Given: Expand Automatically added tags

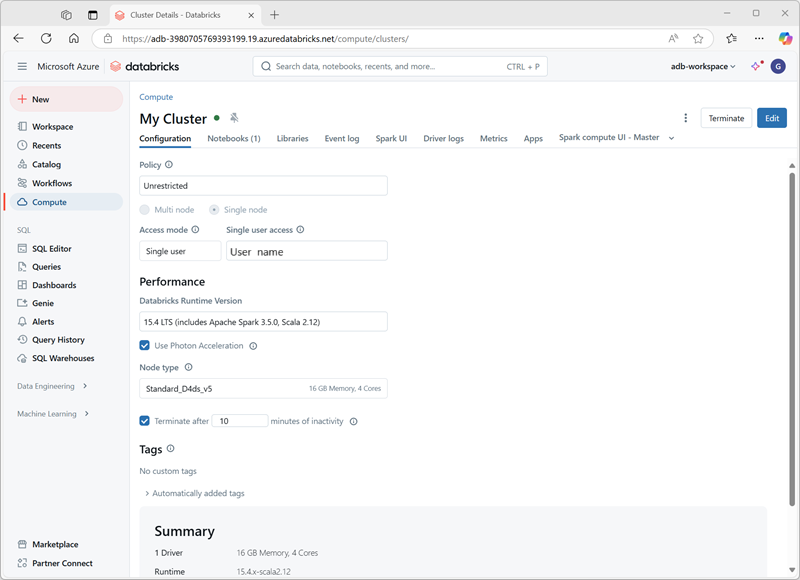Looking at the screenshot, I should [x=198, y=492].
